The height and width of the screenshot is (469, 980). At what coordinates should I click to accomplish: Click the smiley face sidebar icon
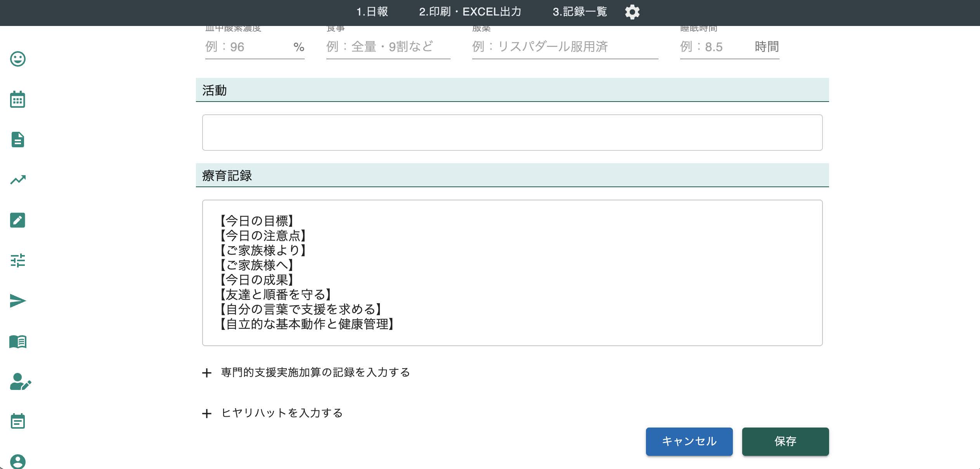18,59
